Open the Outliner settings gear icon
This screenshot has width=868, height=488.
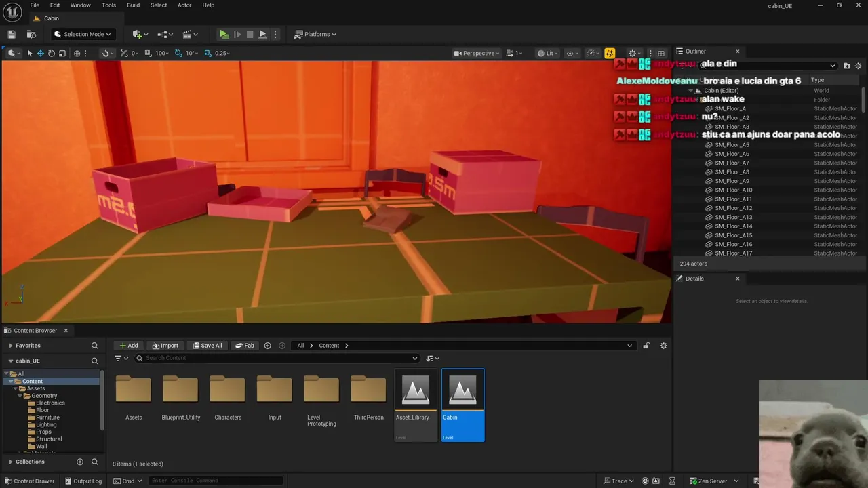click(x=858, y=66)
